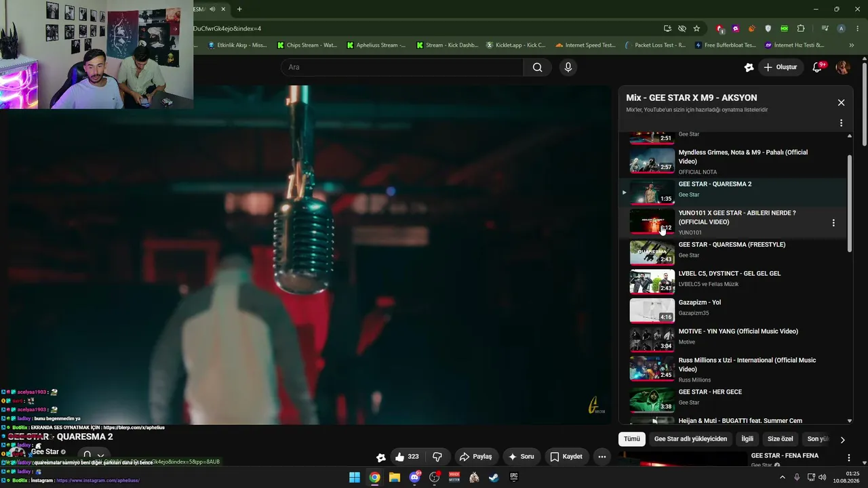Share the video via Paylaş button
Viewport: 868px width, 488px height.
475,457
